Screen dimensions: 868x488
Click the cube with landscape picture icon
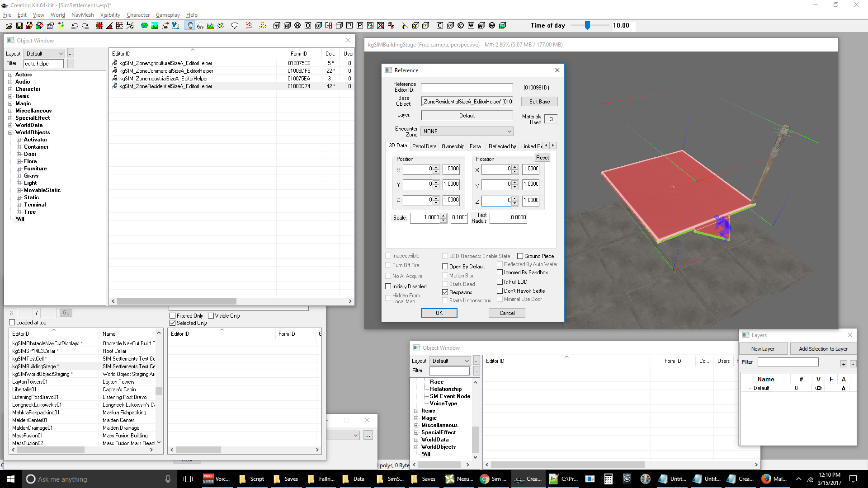click(x=502, y=26)
